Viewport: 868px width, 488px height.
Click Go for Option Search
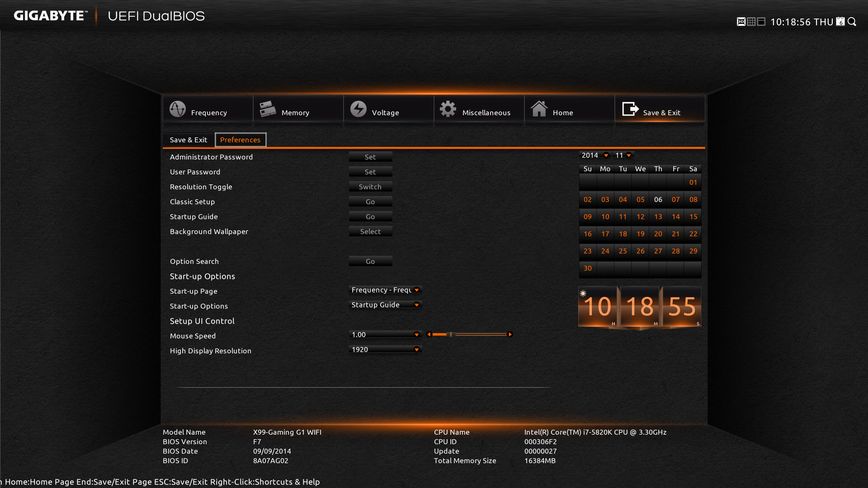pos(370,261)
